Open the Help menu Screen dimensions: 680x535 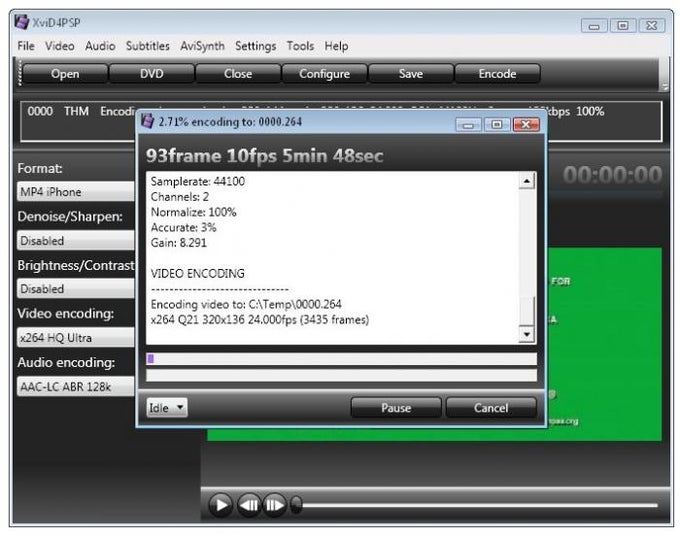click(337, 46)
